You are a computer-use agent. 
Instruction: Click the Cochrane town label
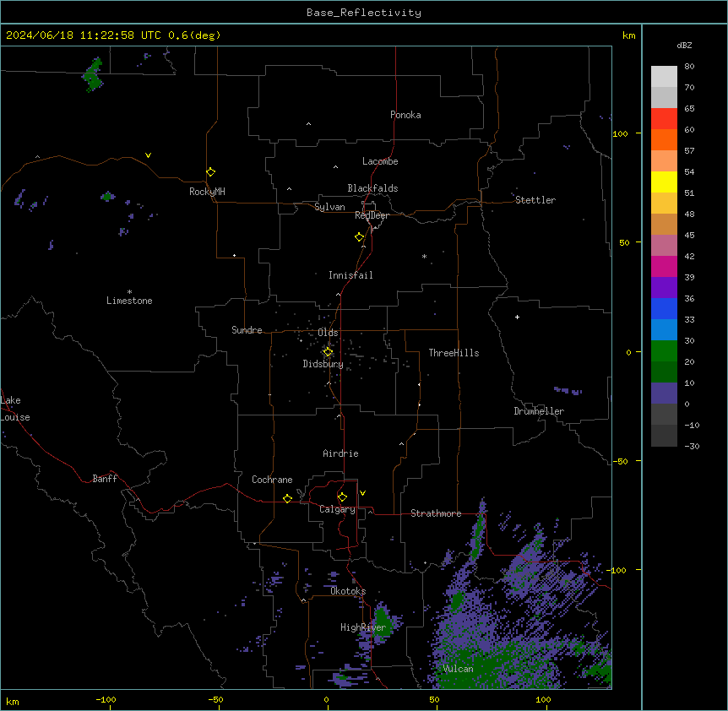(x=272, y=480)
